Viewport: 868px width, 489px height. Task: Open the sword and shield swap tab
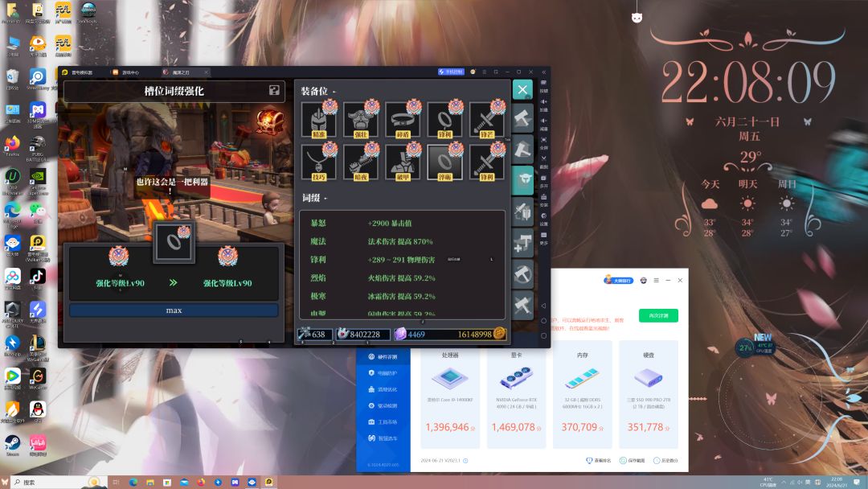522,212
